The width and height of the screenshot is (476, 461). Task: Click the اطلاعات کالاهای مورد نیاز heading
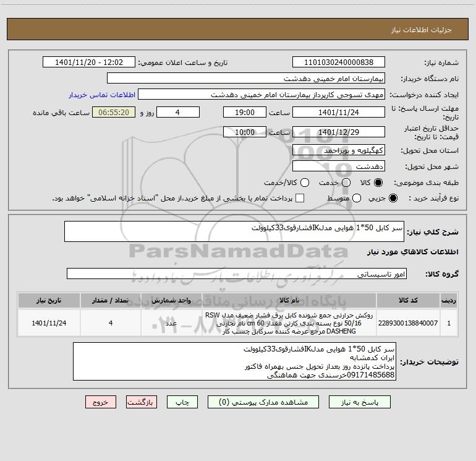coord(413,252)
